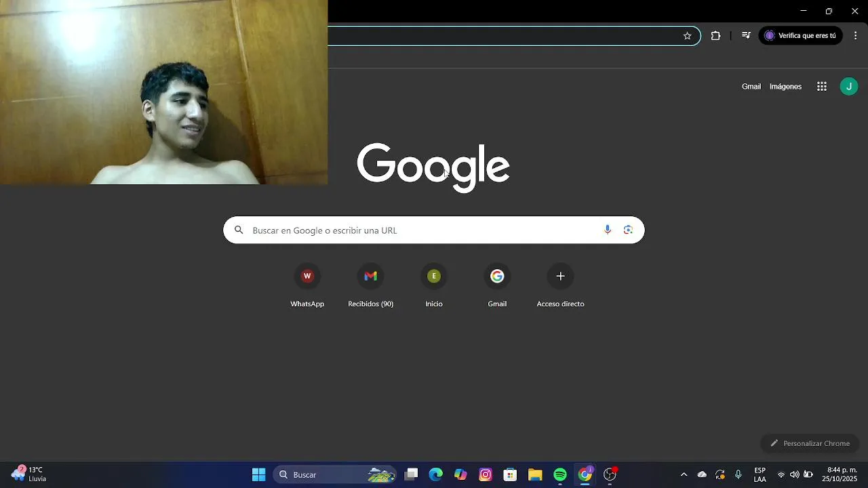Image resolution: width=868 pixels, height=488 pixels.
Task: Search by image with the Google Lens icon
Action: [x=628, y=230]
